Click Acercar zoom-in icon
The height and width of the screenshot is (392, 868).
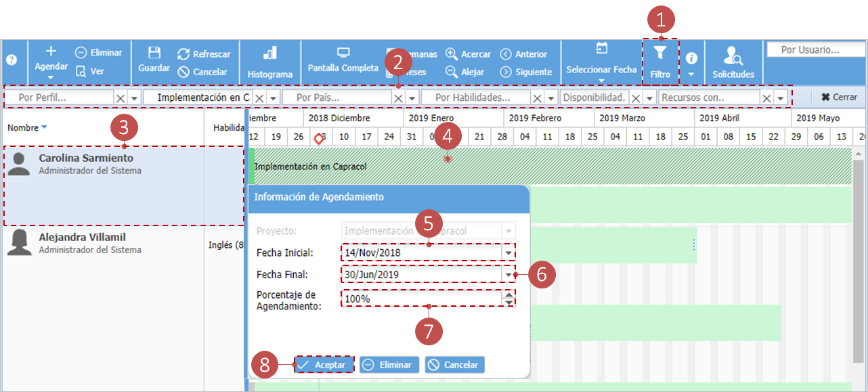(x=452, y=54)
